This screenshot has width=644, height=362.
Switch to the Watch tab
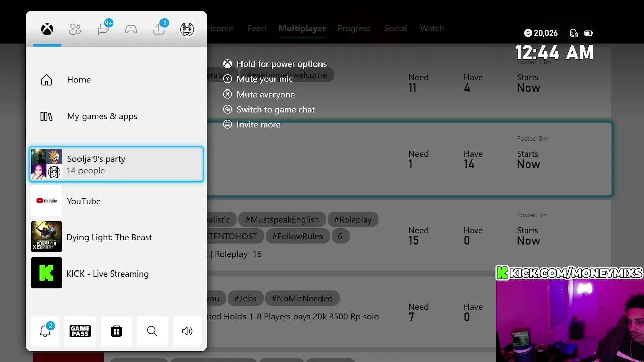click(x=432, y=28)
